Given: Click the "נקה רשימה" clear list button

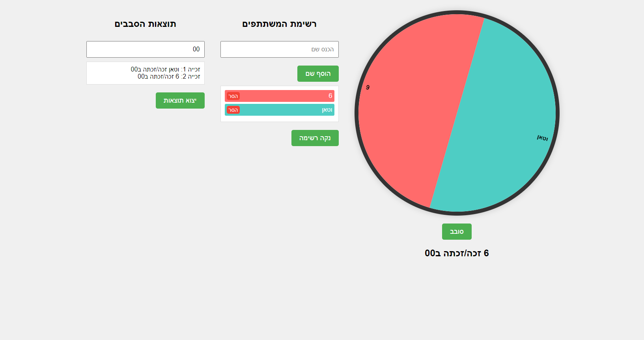Looking at the screenshot, I should (315, 138).
